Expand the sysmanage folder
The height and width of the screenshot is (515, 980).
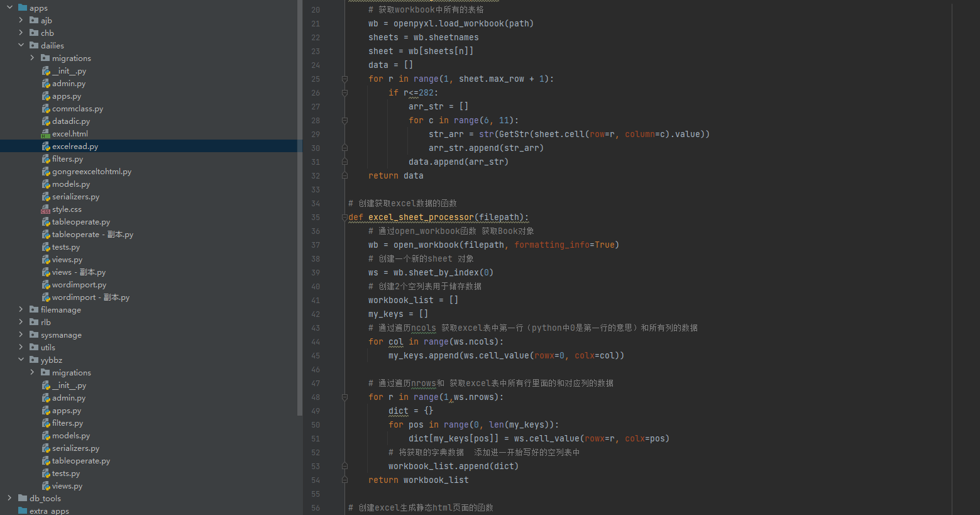pos(21,335)
